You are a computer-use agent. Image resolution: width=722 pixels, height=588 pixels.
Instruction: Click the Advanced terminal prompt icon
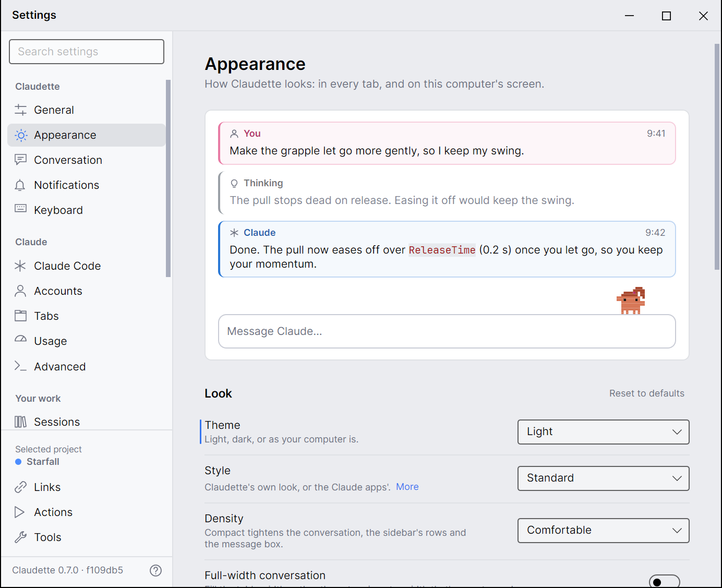20,366
